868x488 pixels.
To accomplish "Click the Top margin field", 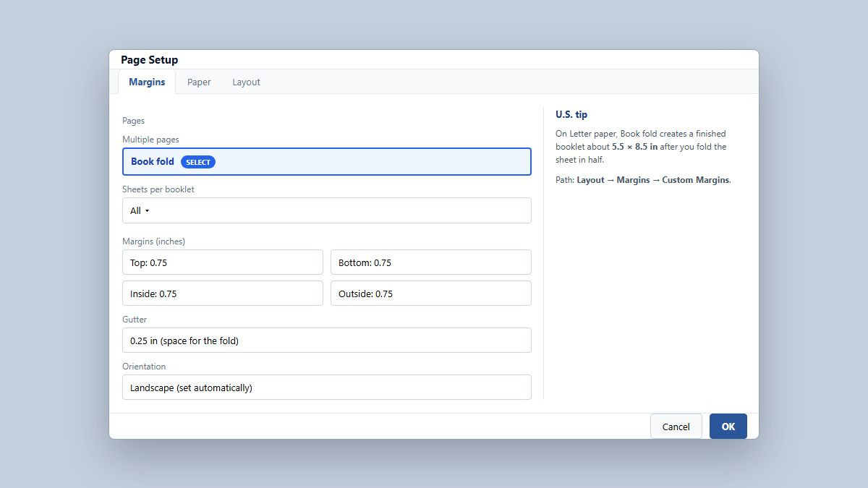I will click(223, 262).
